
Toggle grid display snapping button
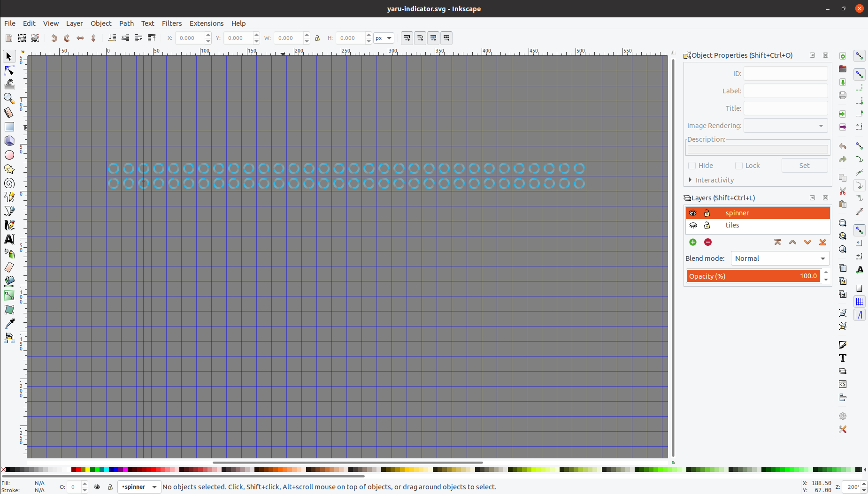pos(860,302)
